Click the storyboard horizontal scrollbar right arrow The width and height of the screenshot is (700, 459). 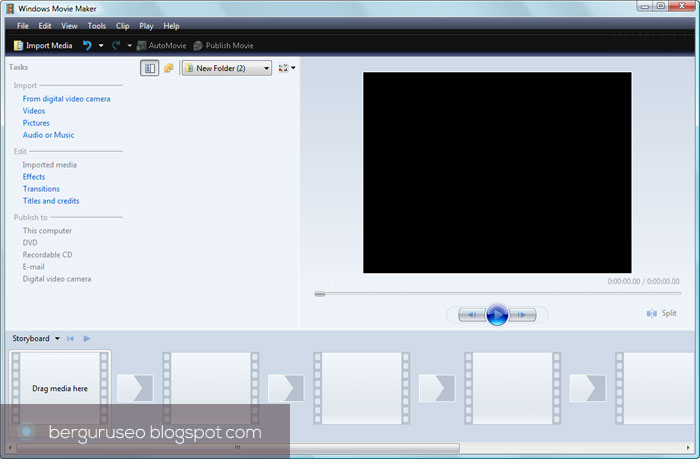point(688,447)
